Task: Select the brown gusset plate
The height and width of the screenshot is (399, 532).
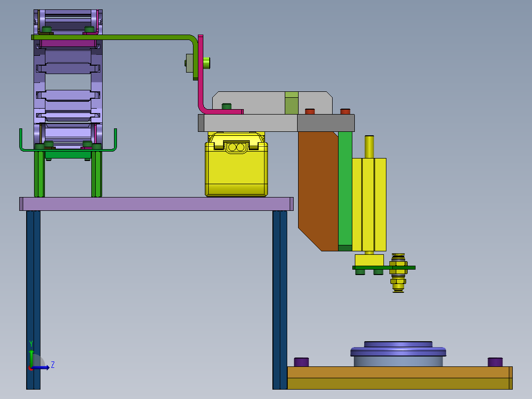Action: [318, 191]
